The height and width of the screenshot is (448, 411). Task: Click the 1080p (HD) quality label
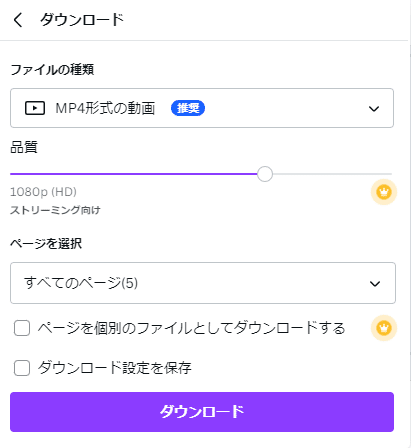point(43,192)
